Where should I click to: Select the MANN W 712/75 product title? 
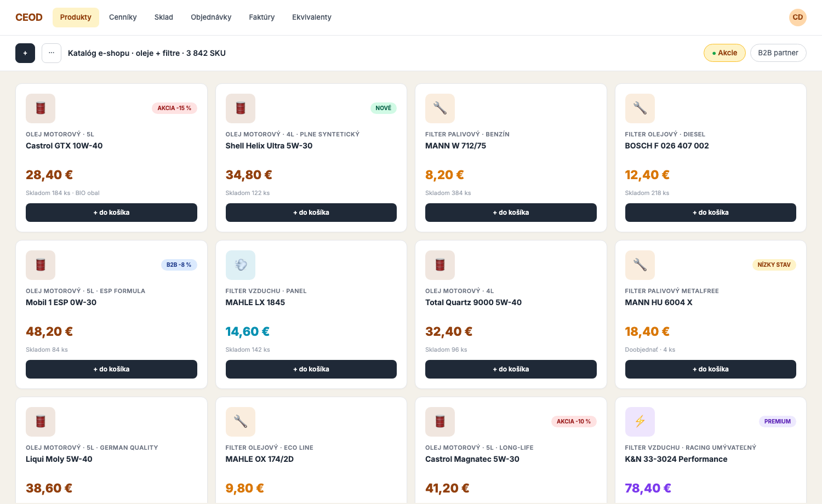coord(456,146)
